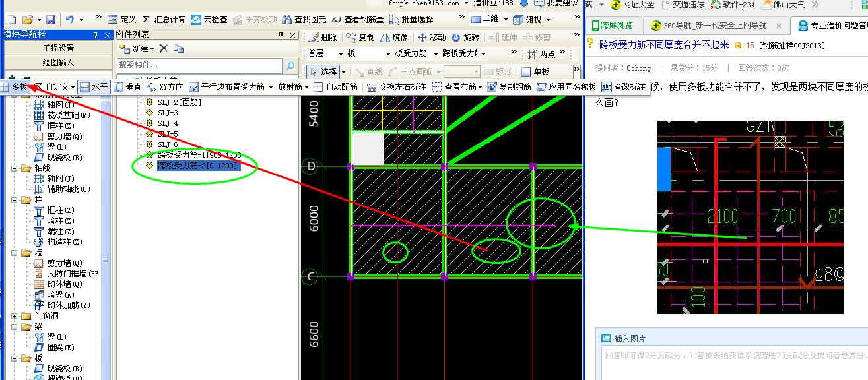Toggle the XY方向 placement mode
The image size is (868, 380).
click(x=165, y=86)
